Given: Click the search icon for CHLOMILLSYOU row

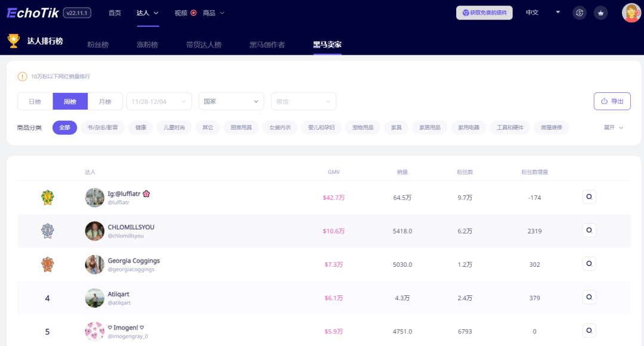Looking at the screenshot, I should point(589,230).
